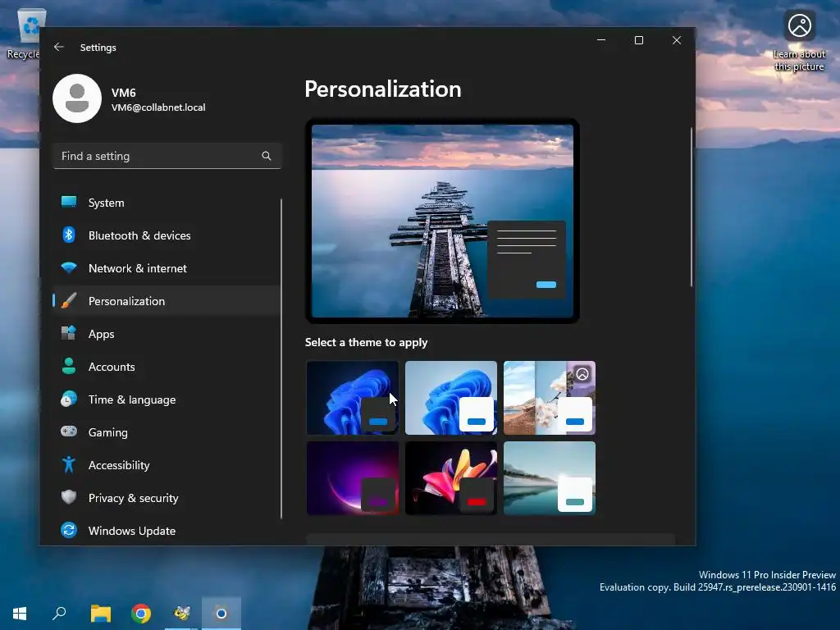The height and width of the screenshot is (630, 840).
Task: Click the paintbrush Personalization icon
Action: tap(69, 300)
